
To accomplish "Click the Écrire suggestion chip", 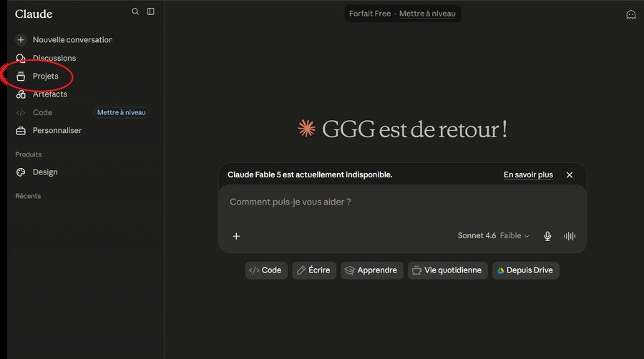I will 314,270.
